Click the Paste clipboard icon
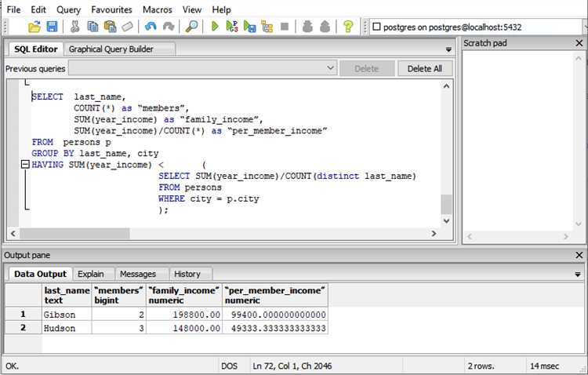The image size is (588, 375). [110, 27]
